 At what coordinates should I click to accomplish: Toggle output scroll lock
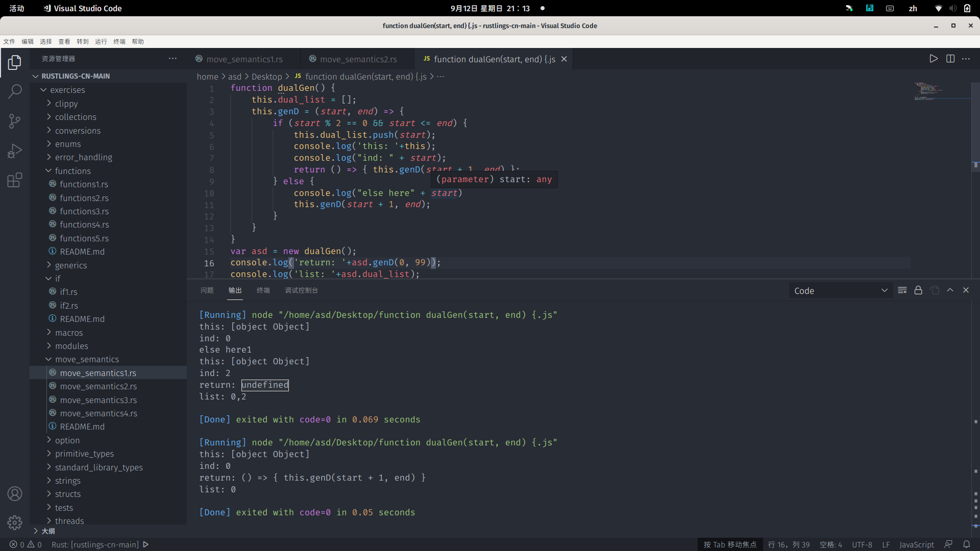click(918, 290)
